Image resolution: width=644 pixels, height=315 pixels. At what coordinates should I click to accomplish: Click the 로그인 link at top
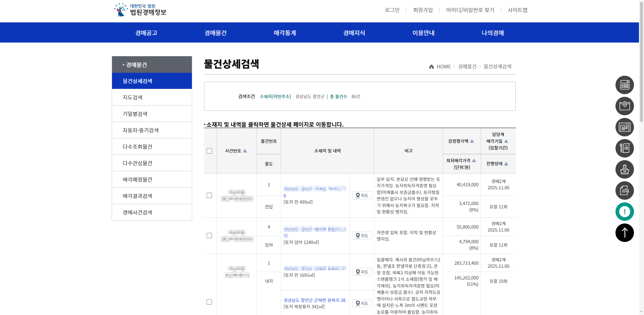[392, 10]
